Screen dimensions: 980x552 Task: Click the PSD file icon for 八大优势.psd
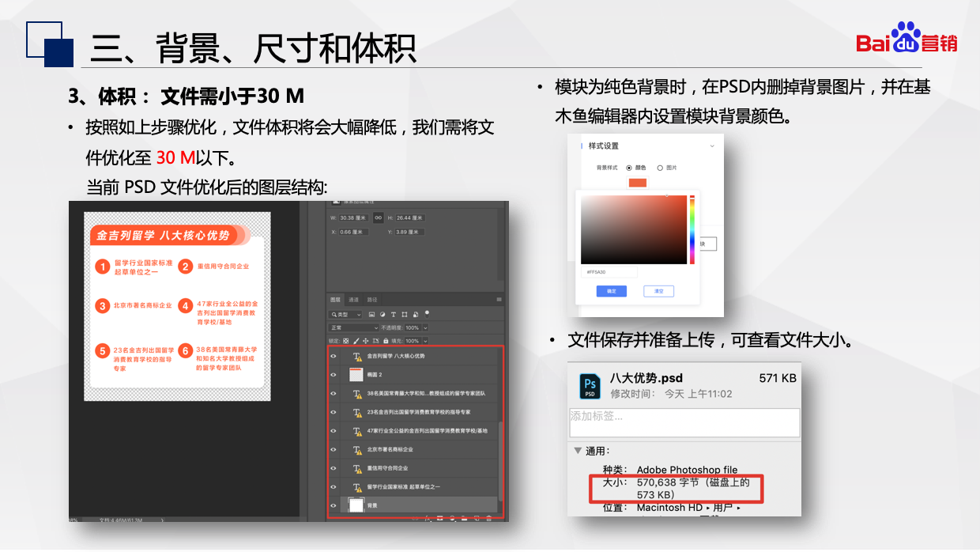(590, 385)
